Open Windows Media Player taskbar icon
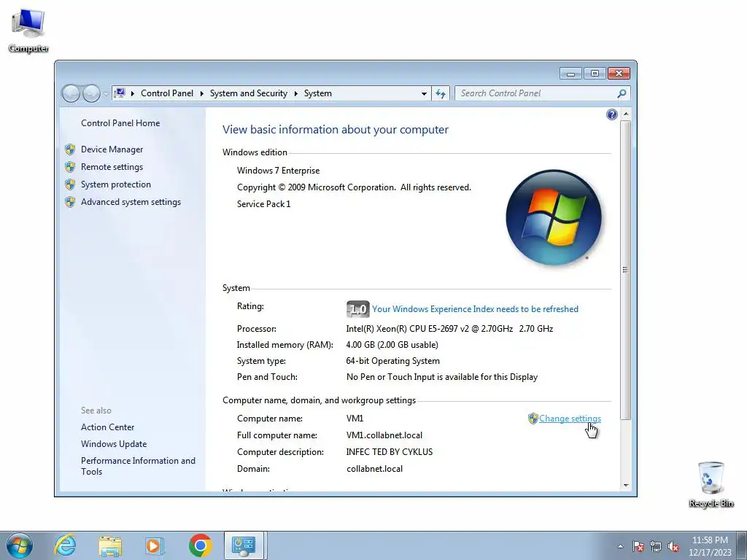747x560 pixels. click(154, 545)
